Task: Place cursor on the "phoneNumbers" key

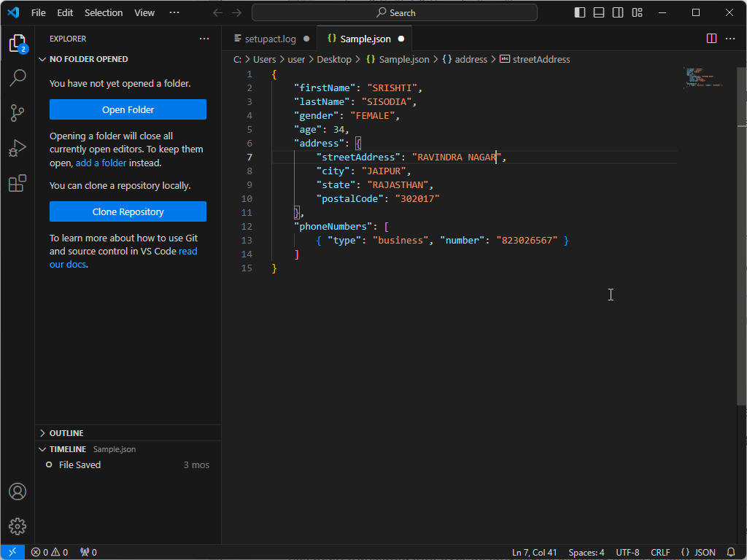Action: point(333,226)
